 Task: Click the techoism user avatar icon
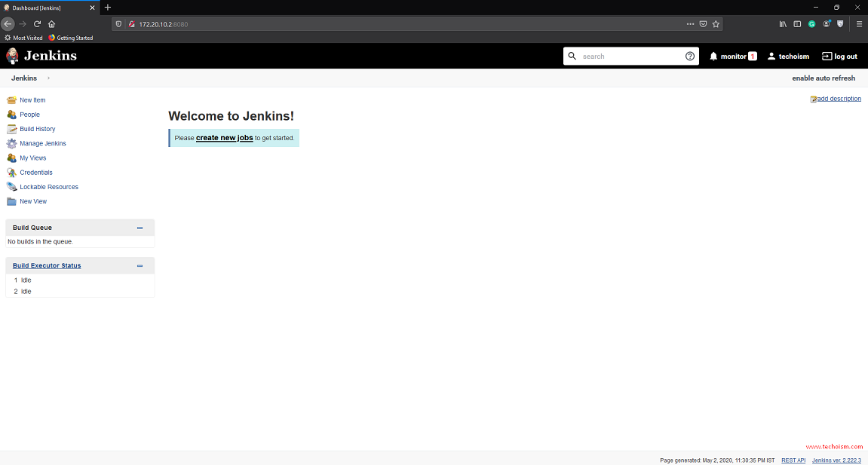coord(771,57)
